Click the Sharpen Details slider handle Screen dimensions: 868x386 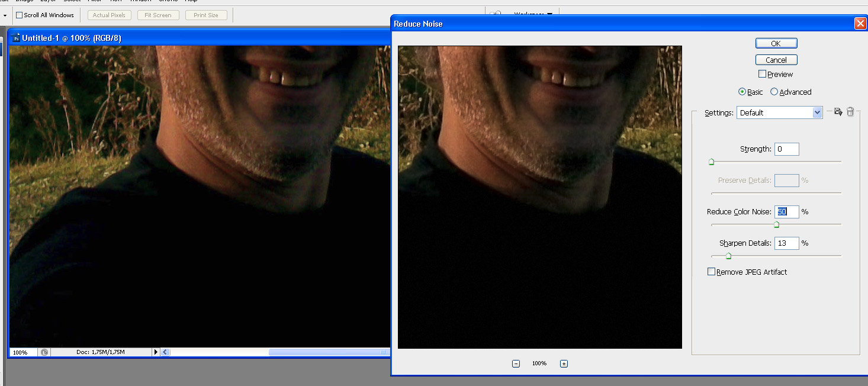(728, 256)
